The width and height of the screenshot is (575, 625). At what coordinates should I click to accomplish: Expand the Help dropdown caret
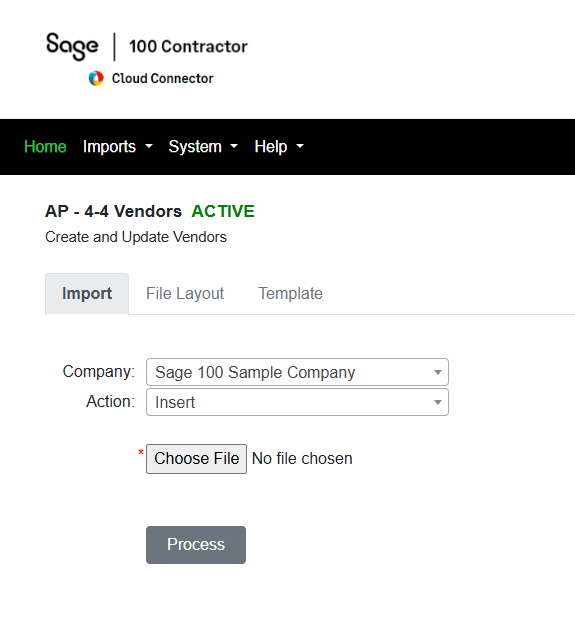coord(300,147)
